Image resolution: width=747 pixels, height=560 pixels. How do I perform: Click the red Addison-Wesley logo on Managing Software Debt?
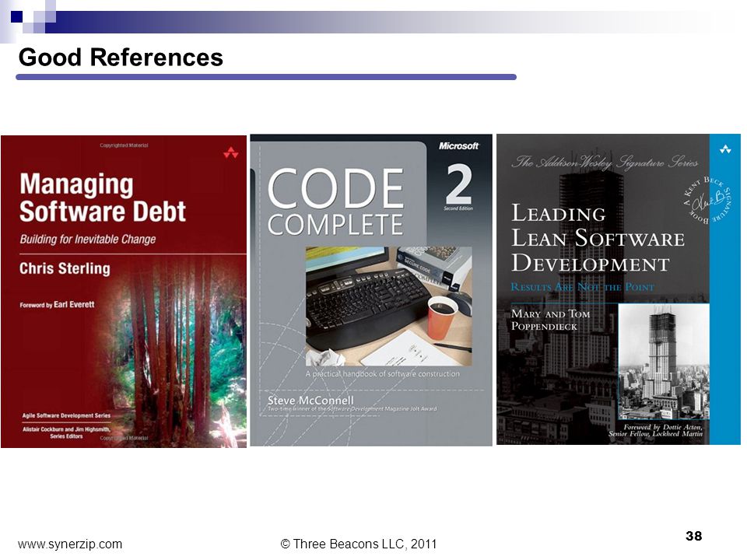(x=230, y=153)
